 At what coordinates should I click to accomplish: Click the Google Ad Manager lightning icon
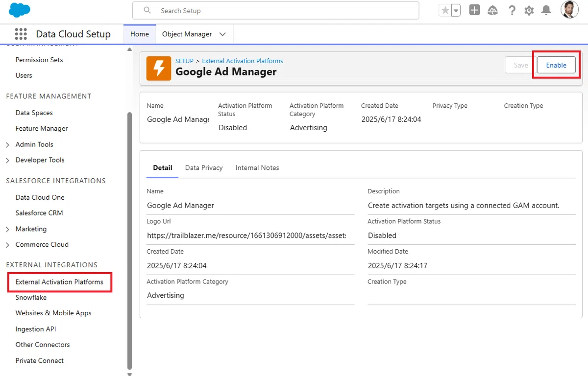pyautogui.click(x=159, y=69)
